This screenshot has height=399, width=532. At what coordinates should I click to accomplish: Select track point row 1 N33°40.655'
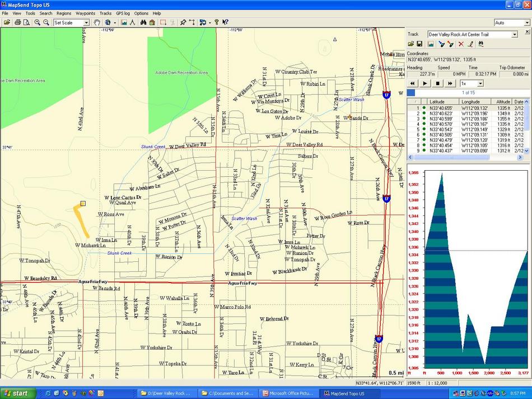(465, 108)
